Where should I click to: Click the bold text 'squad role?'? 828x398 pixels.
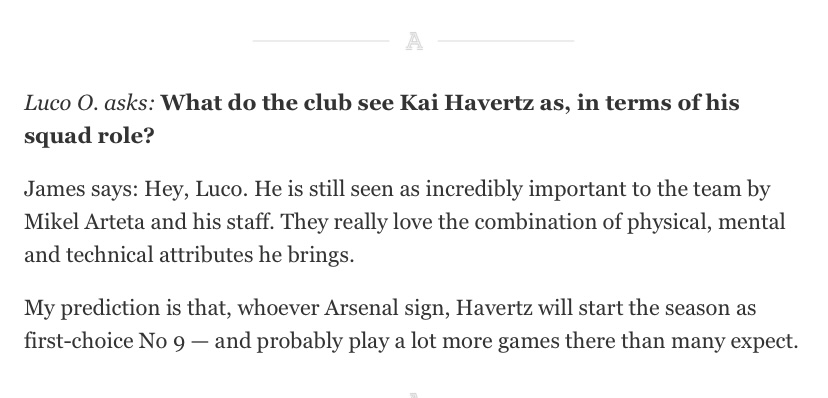point(89,136)
